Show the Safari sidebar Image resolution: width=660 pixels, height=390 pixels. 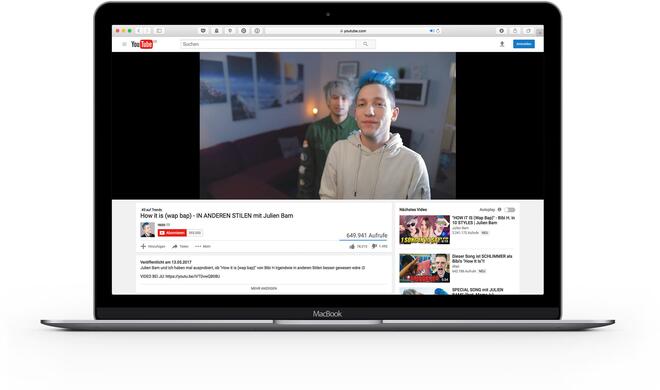point(159,31)
